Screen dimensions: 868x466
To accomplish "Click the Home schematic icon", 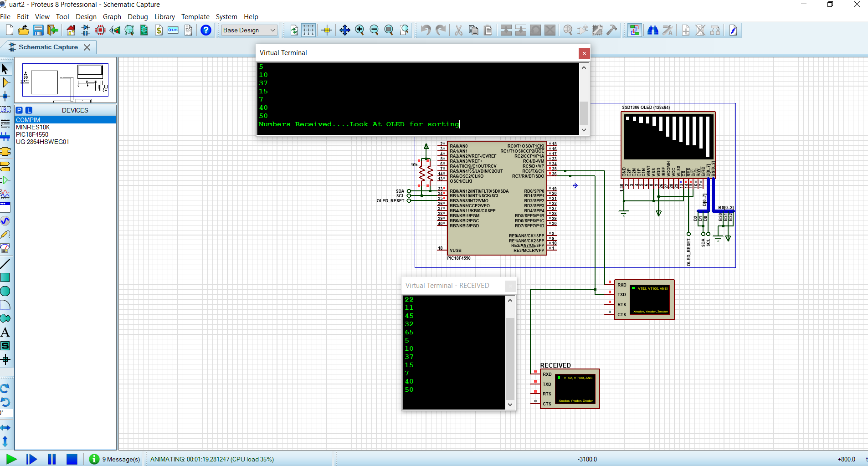I will [71, 30].
